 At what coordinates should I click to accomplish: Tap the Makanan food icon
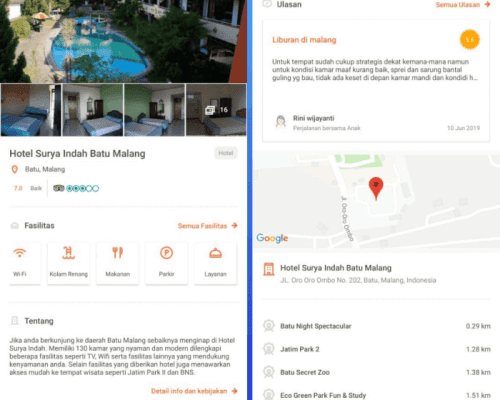point(117,253)
